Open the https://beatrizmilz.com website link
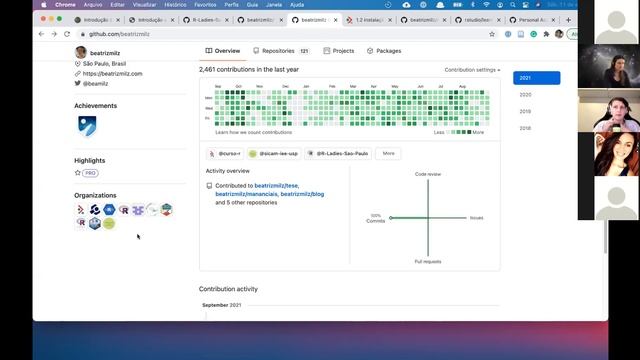Viewport: 640px width, 360px height. point(112,73)
